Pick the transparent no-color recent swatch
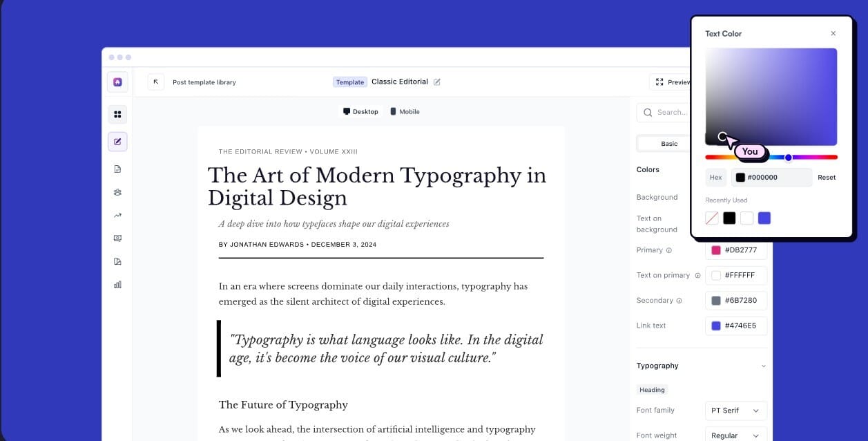The height and width of the screenshot is (441, 868). coord(712,218)
